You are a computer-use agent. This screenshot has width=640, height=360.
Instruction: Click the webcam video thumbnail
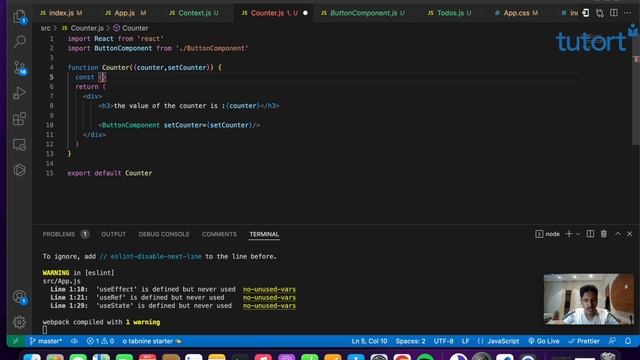pos(589,299)
